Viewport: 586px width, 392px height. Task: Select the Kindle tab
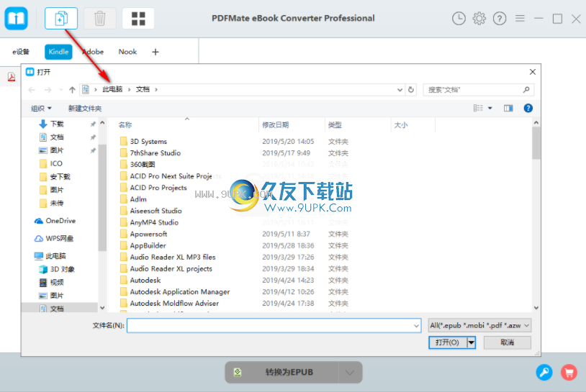58,52
